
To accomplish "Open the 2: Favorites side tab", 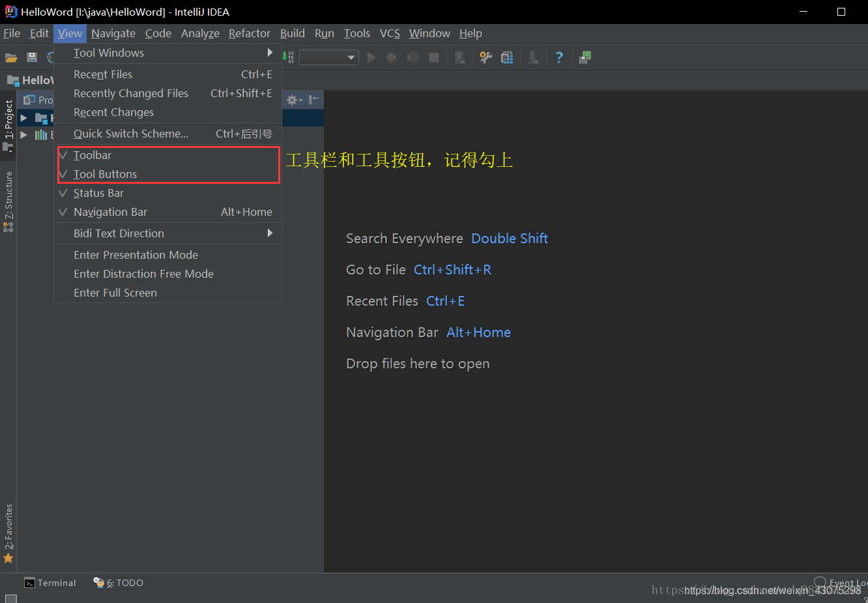I will coord(8,533).
